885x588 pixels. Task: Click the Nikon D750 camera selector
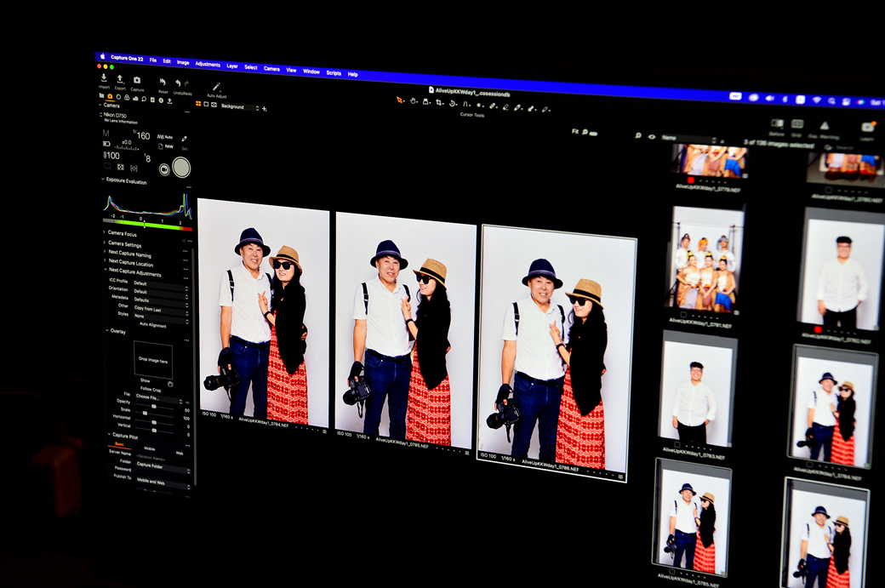pos(115,115)
